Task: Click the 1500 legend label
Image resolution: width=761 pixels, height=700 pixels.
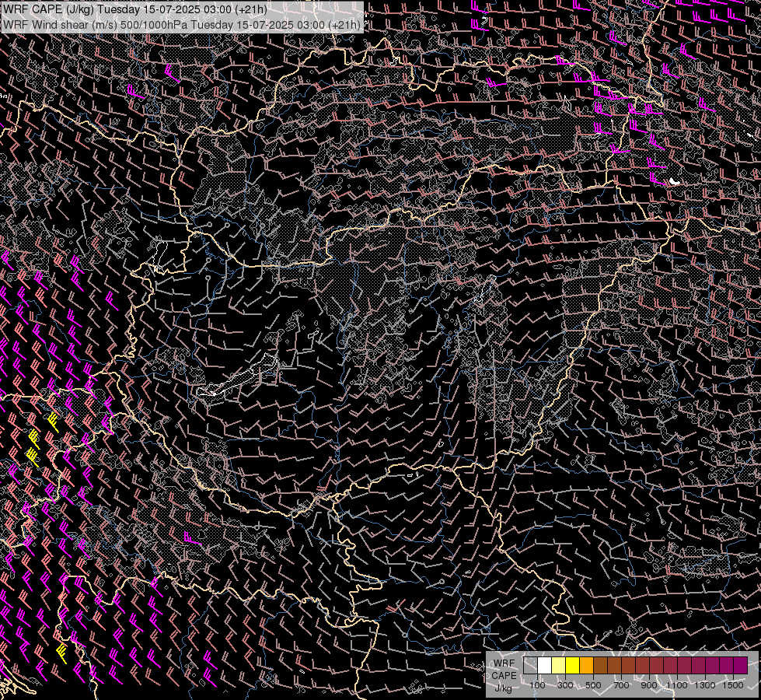Action: 733,685
